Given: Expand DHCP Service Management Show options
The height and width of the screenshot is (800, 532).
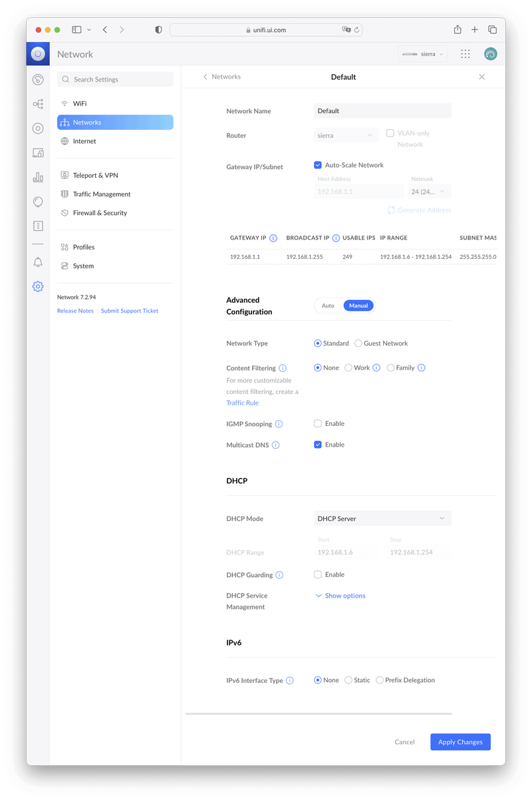Looking at the screenshot, I should pos(340,596).
